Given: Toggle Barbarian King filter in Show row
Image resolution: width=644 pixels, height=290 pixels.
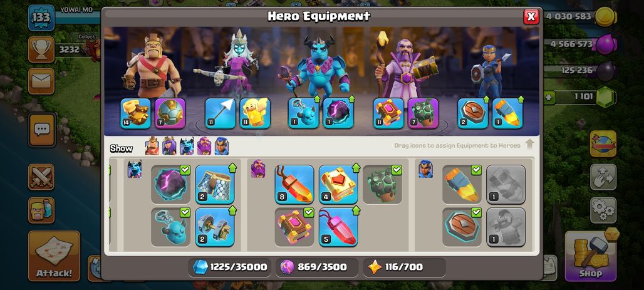Looking at the screenshot, I should (152, 146).
